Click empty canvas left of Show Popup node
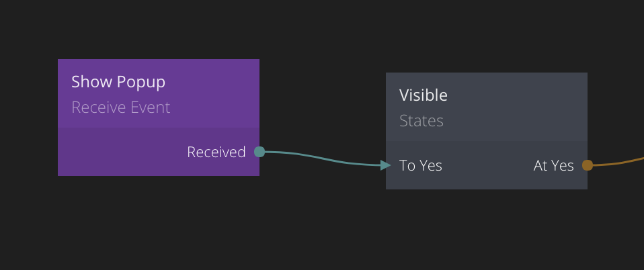The height and width of the screenshot is (270, 644). click(x=28, y=118)
